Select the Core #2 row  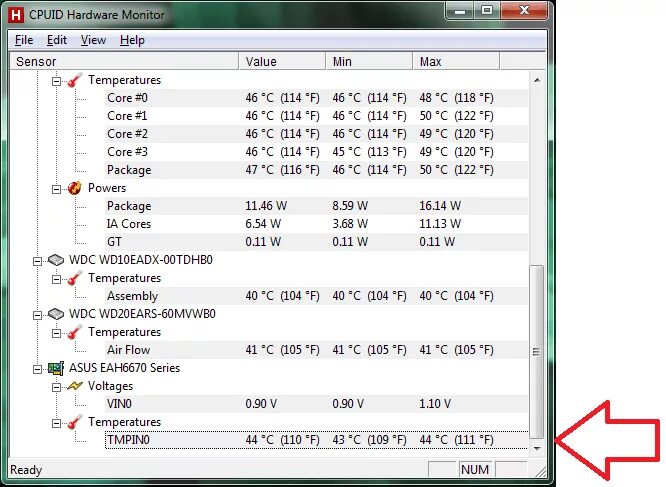(x=316, y=134)
